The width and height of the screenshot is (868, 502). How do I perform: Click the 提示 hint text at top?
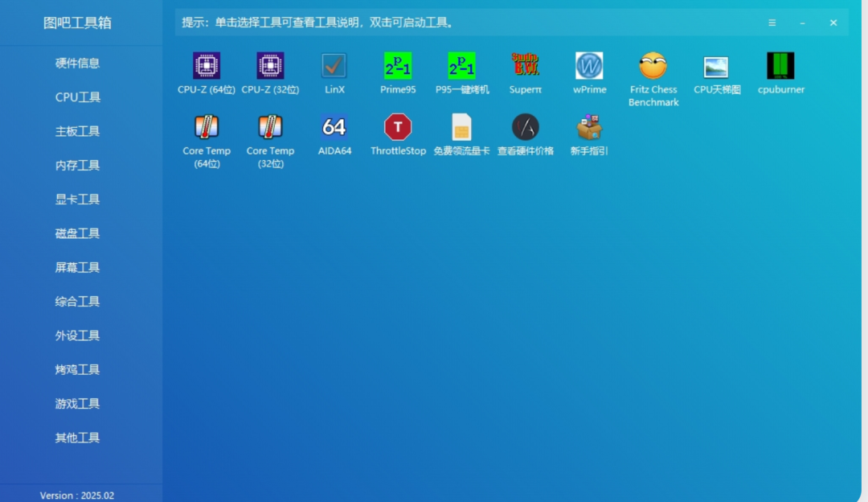319,23
